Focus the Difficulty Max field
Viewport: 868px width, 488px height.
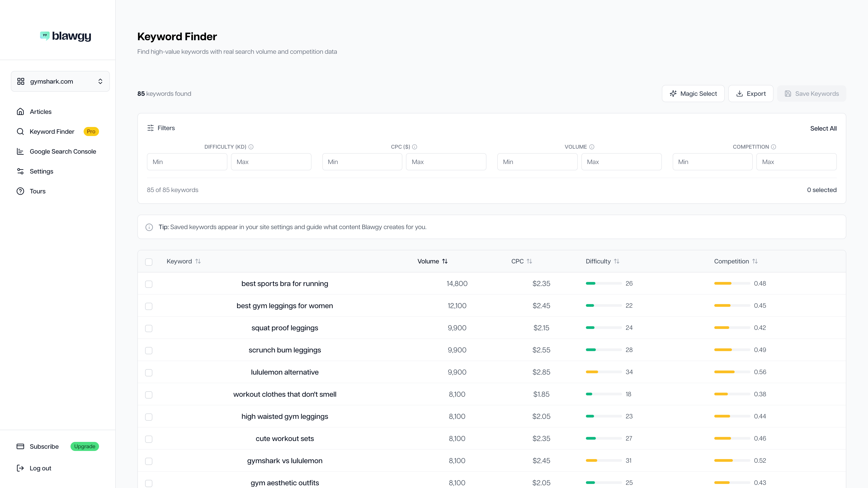point(271,162)
